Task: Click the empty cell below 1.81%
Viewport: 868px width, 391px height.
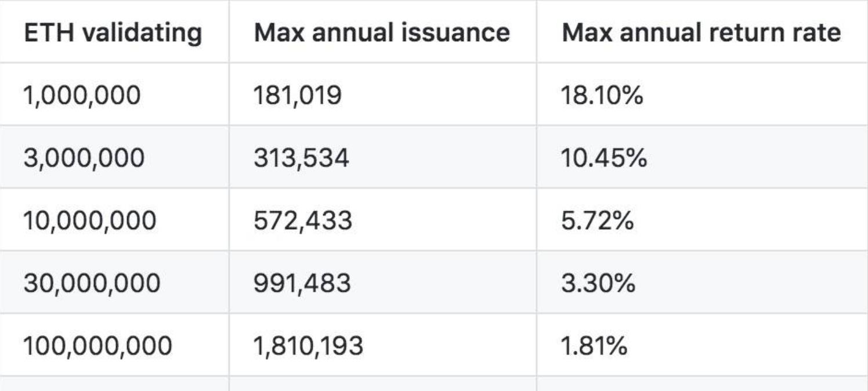Action: [701, 384]
